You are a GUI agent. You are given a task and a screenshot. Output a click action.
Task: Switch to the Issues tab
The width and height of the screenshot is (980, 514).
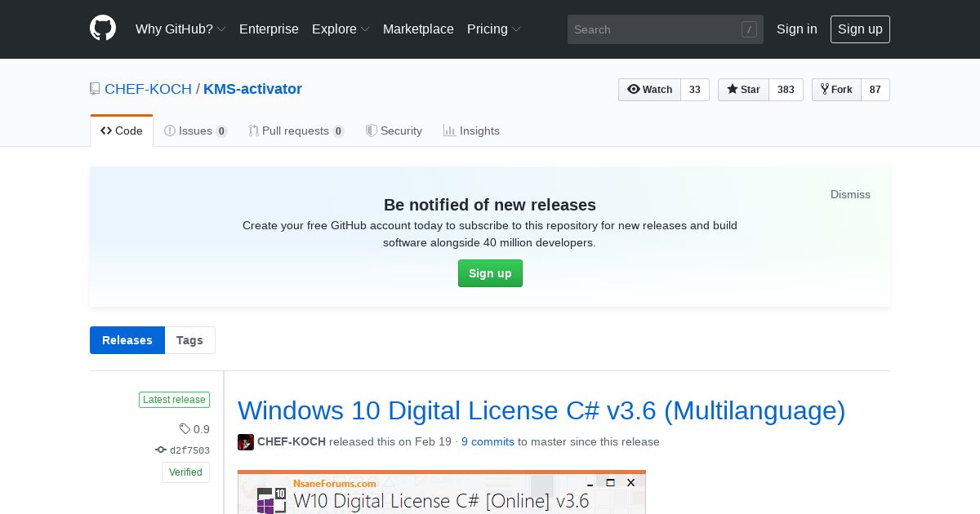pyautogui.click(x=196, y=131)
